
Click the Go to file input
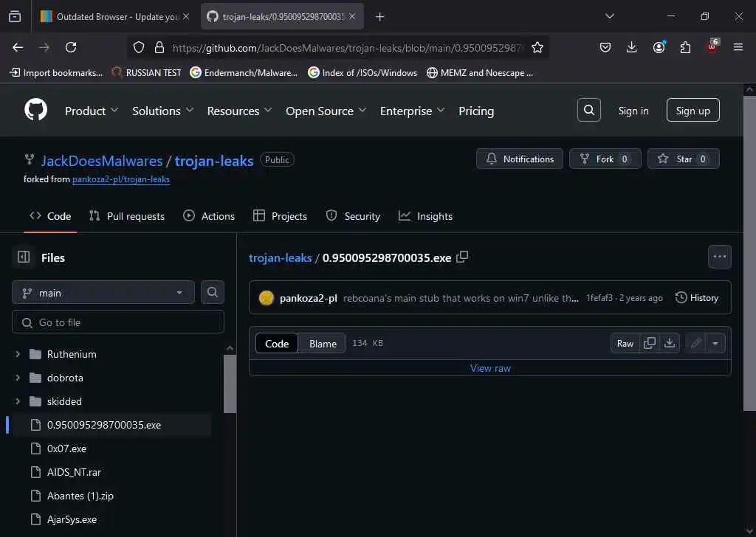[117, 322]
